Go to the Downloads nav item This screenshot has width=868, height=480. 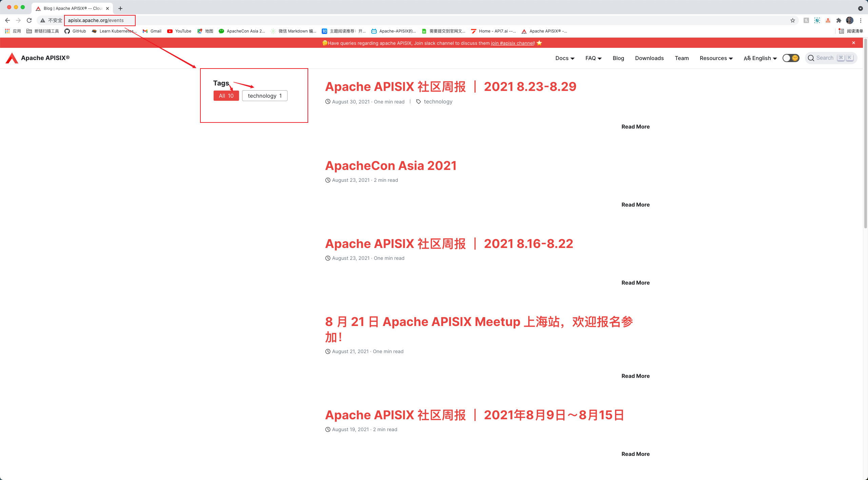coord(649,58)
